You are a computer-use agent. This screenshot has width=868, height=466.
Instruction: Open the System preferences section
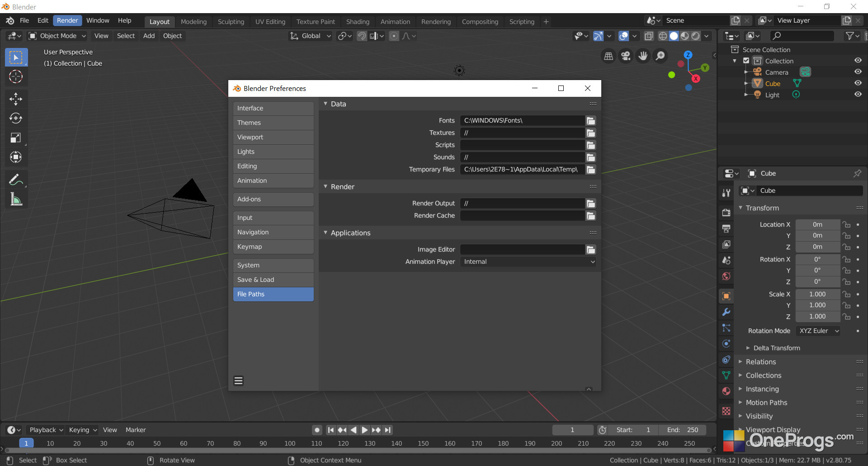pos(273,265)
